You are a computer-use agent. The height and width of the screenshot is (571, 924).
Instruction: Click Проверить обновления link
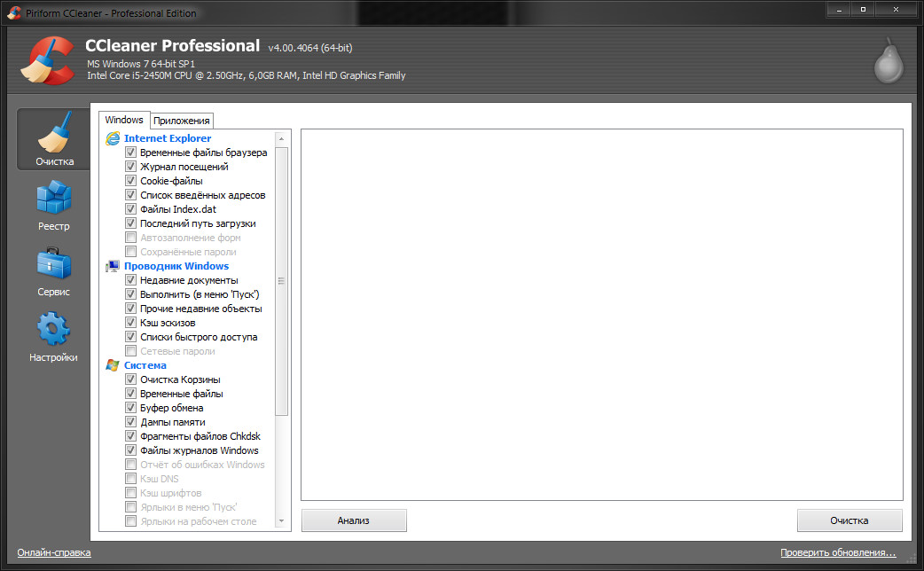(838, 552)
